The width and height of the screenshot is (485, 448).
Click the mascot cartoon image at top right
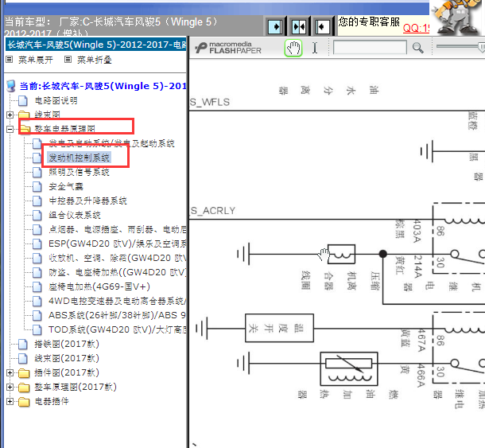coord(457,18)
